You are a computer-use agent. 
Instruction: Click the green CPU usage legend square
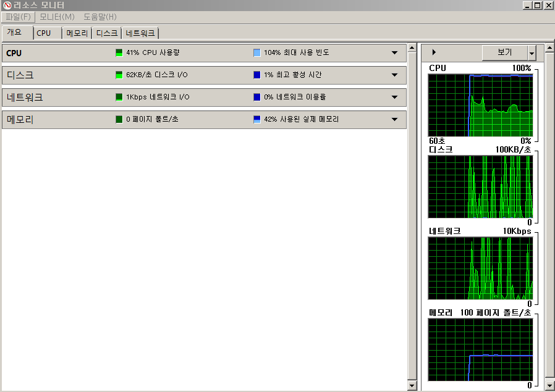[119, 52]
